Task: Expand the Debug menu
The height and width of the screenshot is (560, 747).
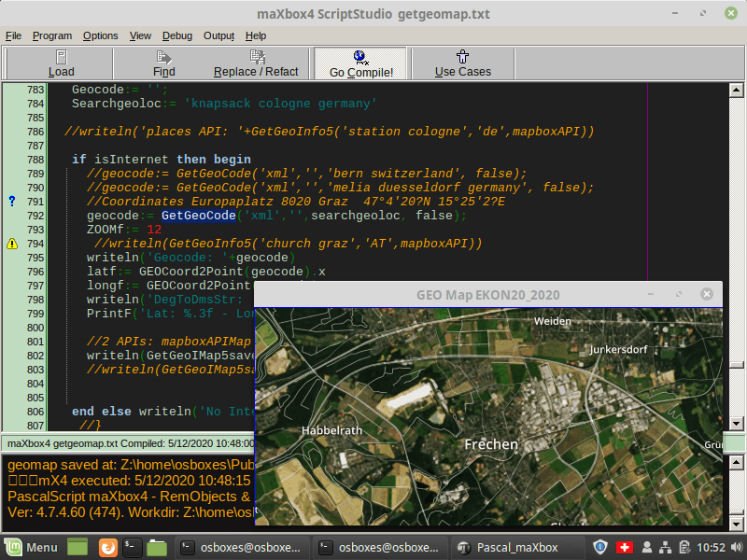Action: click(x=177, y=35)
